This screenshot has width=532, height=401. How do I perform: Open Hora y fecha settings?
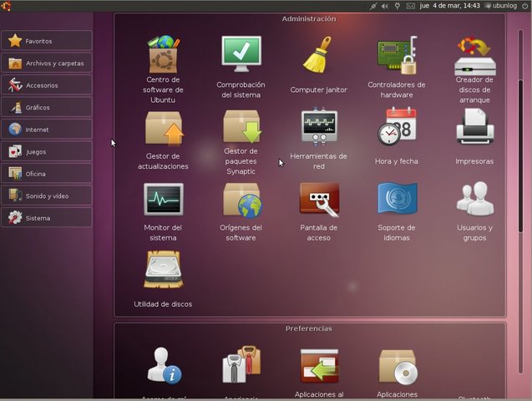pyautogui.click(x=396, y=136)
